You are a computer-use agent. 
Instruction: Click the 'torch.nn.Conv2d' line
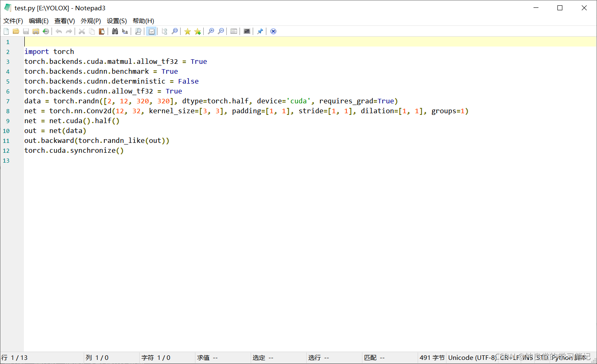click(247, 111)
